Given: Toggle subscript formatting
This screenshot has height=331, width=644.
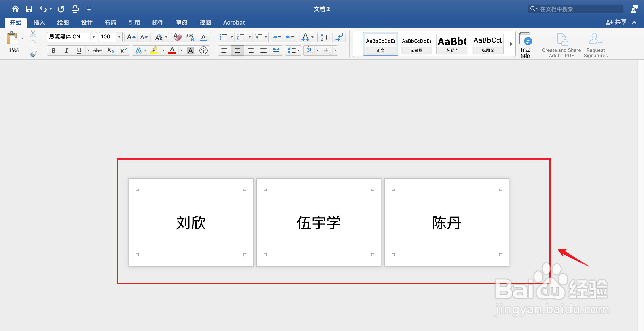Looking at the screenshot, I should click(110, 51).
